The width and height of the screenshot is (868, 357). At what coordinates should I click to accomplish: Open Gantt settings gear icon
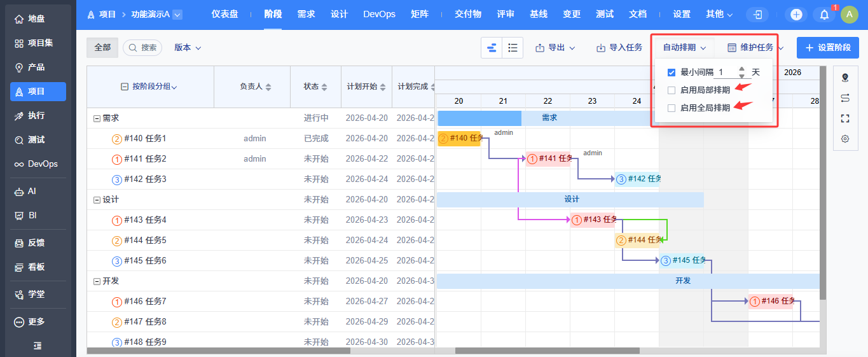tap(845, 139)
